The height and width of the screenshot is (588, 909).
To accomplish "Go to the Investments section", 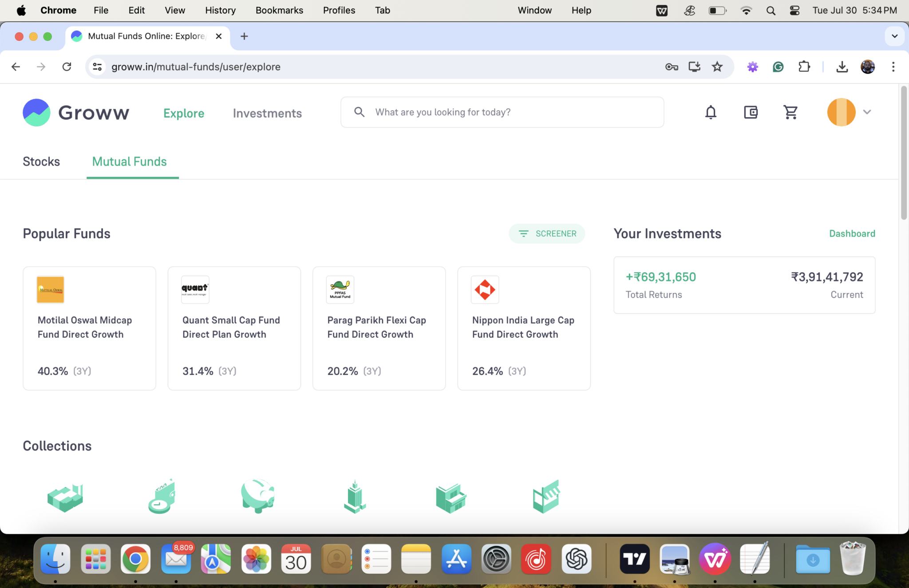I will pos(267,113).
